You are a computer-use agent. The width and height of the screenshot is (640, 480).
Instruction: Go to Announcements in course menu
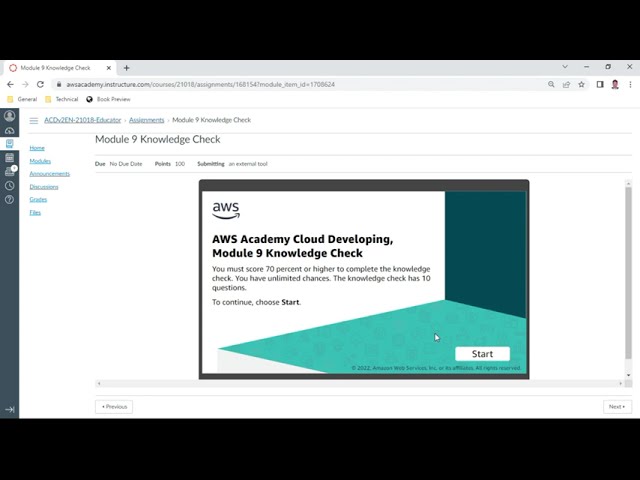49,174
